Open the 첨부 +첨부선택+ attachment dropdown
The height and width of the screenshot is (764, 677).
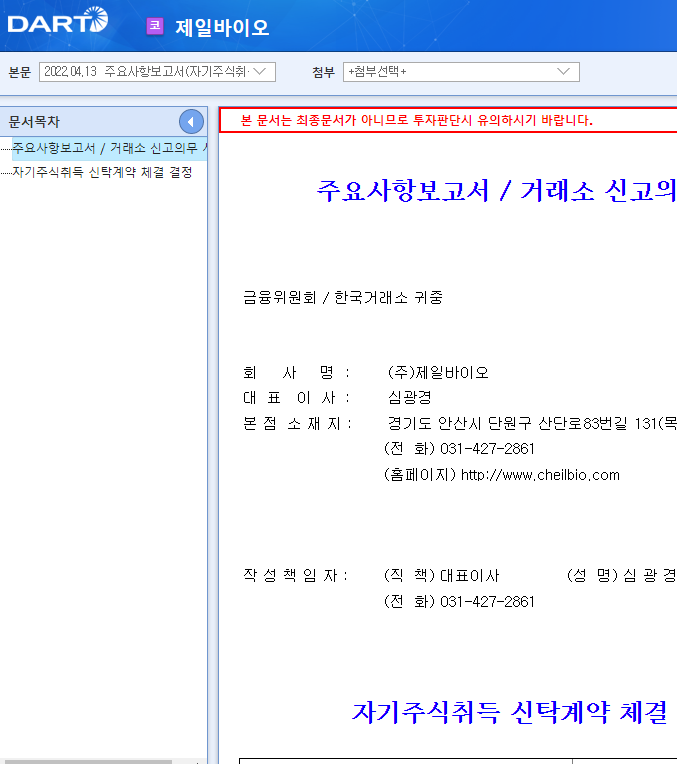[461, 72]
